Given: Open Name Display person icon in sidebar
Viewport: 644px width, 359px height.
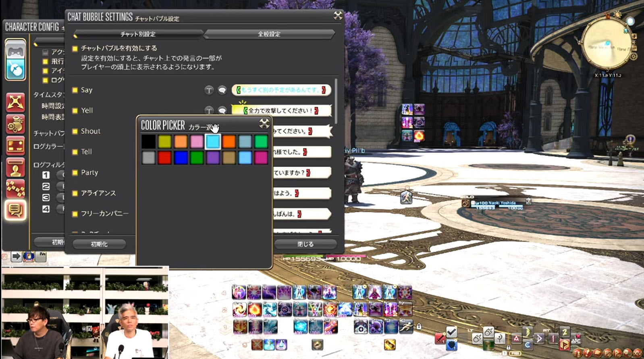Looking at the screenshot, I should (16, 167).
